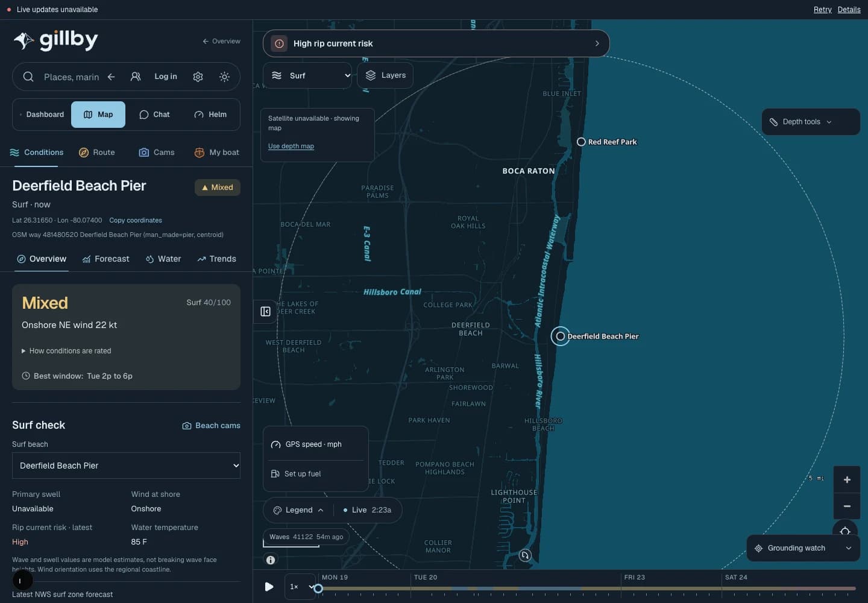Open the Helm tab
The height and width of the screenshot is (603, 868).
coord(210,115)
